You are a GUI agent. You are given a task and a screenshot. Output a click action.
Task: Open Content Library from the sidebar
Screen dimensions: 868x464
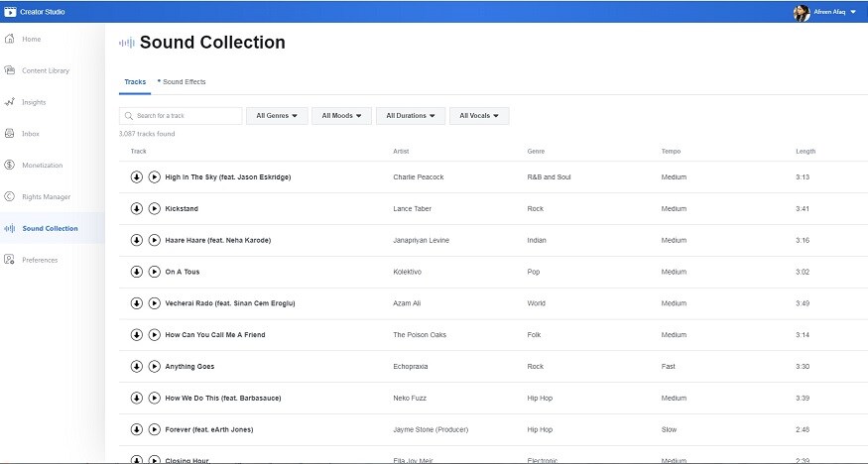pos(46,70)
